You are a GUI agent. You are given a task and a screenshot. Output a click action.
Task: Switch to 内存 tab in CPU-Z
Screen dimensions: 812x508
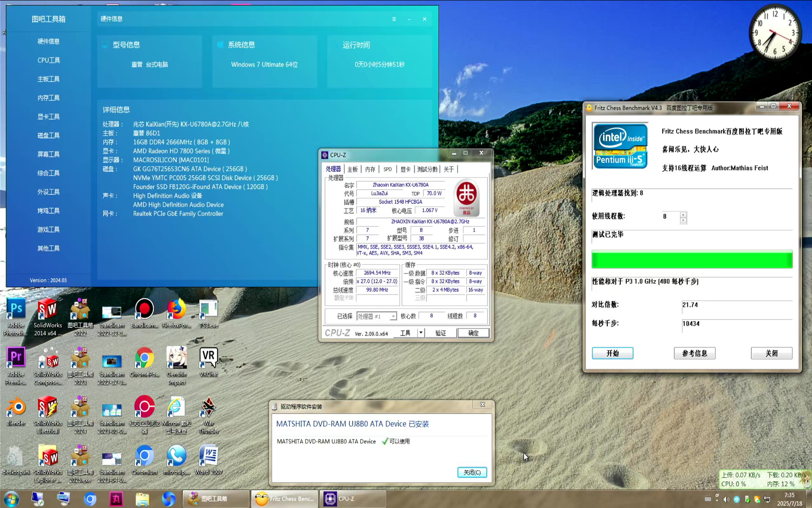tap(370, 169)
